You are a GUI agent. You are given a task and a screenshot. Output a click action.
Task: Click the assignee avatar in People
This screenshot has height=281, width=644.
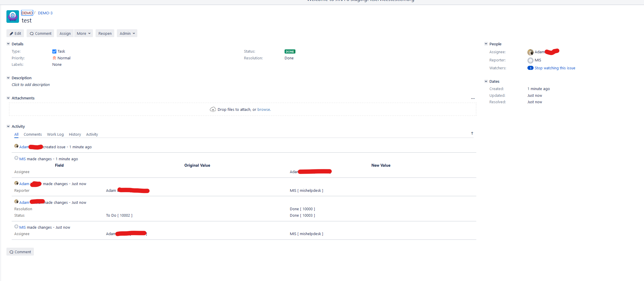click(x=530, y=52)
